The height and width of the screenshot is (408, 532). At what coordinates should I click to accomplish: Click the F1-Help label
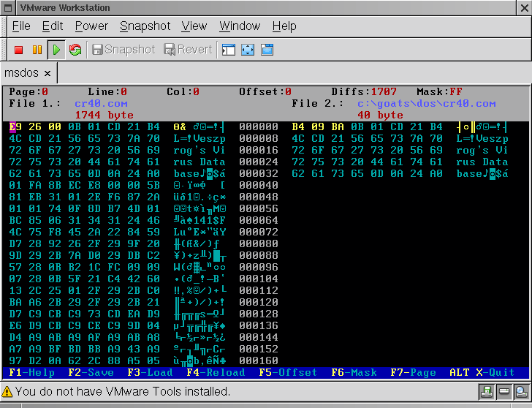pos(31,372)
